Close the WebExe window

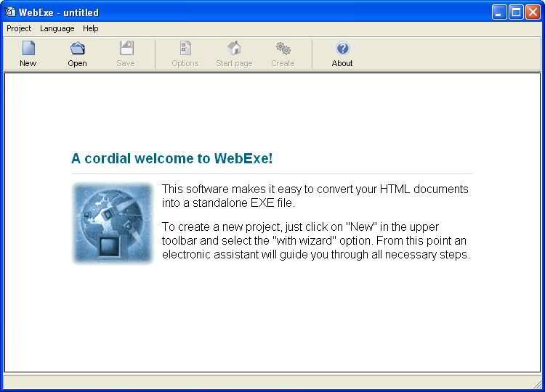point(533,12)
